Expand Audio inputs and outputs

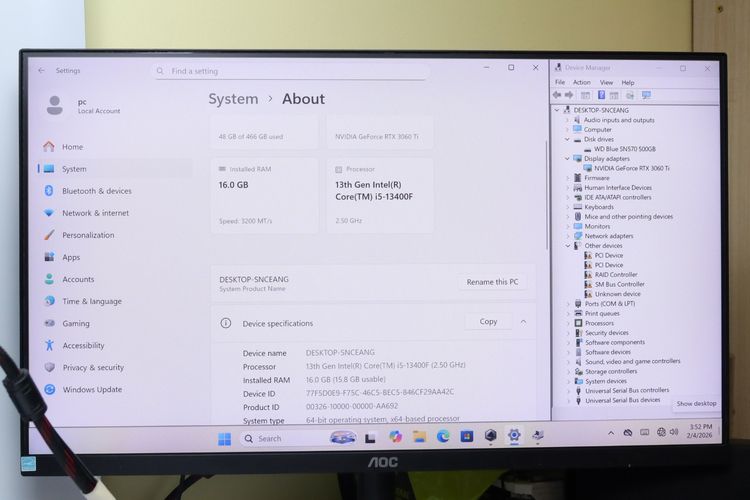click(x=568, y=120)
